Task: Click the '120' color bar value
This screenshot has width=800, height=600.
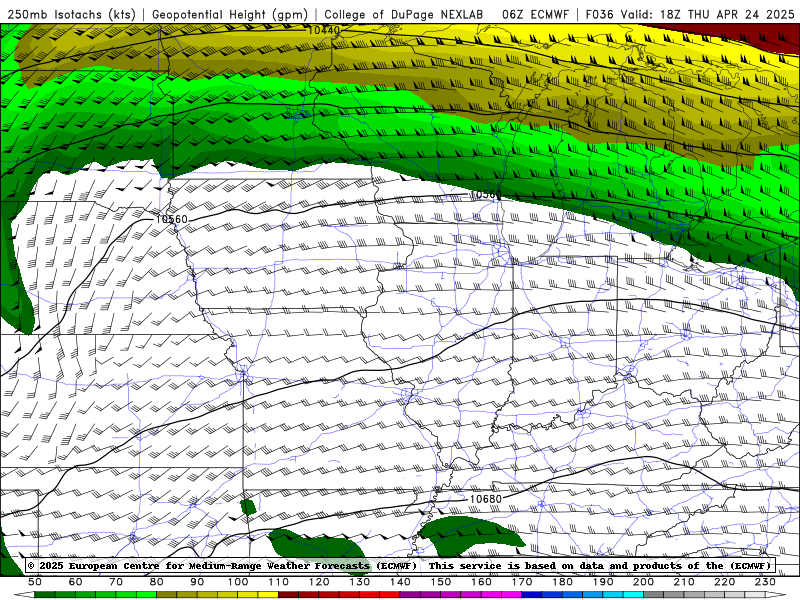Action: click(x=319, y=582)
